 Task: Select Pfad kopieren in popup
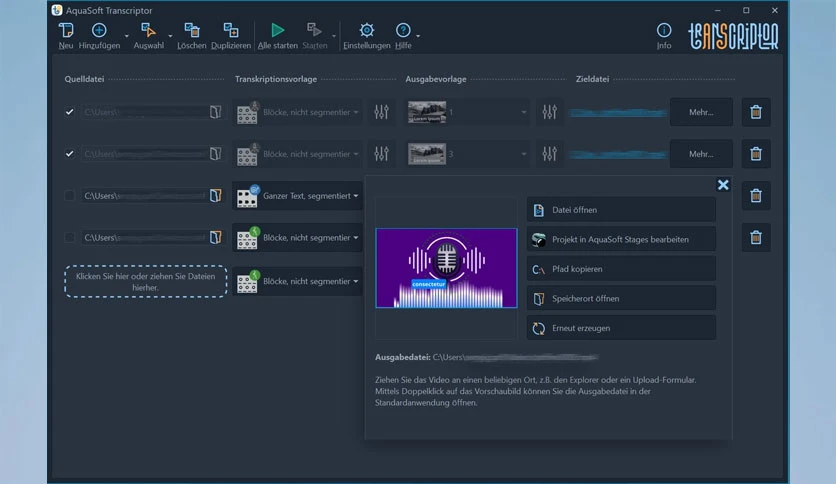621,269
